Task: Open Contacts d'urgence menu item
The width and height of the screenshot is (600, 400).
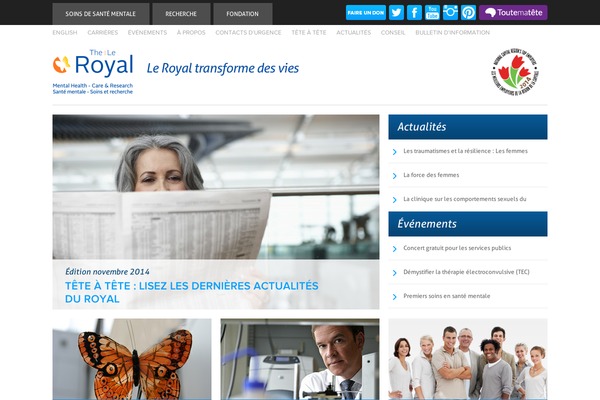Action: (x=248, y=33)
